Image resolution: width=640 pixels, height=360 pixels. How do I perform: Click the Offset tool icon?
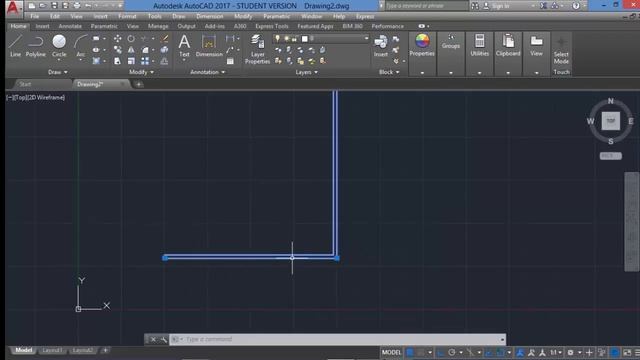coord(164,61)
